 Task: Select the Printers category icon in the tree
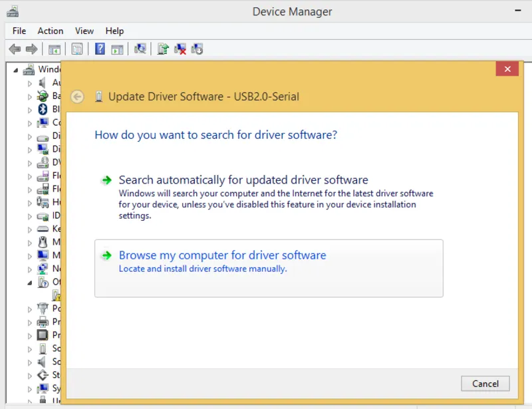tap(43, 322)
